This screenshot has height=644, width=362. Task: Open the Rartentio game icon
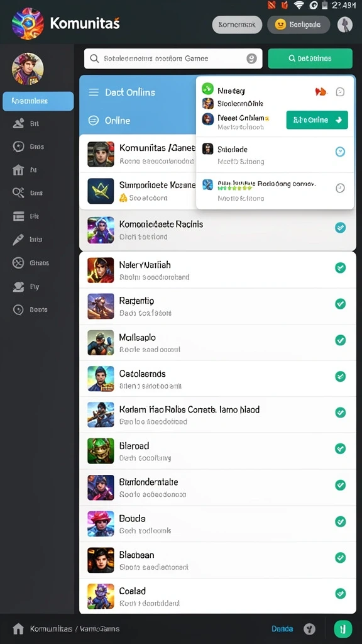[101, 306]
